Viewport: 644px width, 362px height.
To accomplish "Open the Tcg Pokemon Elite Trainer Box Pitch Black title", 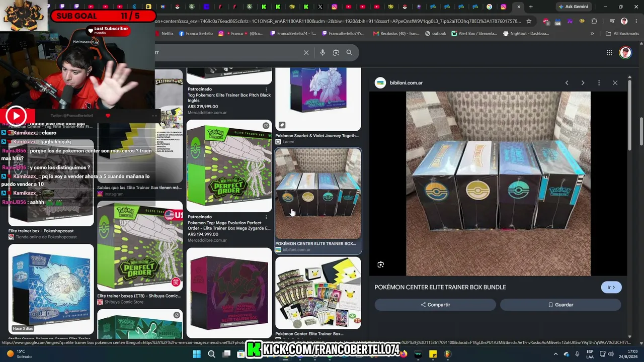I will tap(229, 98).
